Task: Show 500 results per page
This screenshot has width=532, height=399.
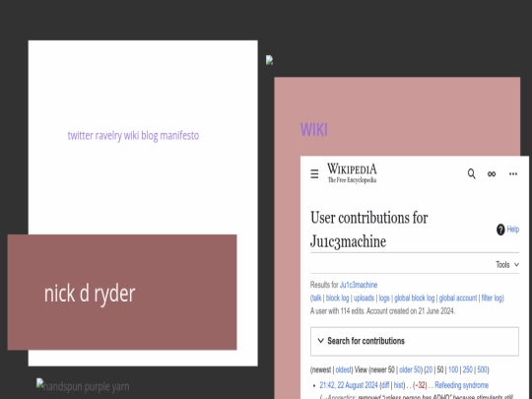Action: tap(482, 369)
